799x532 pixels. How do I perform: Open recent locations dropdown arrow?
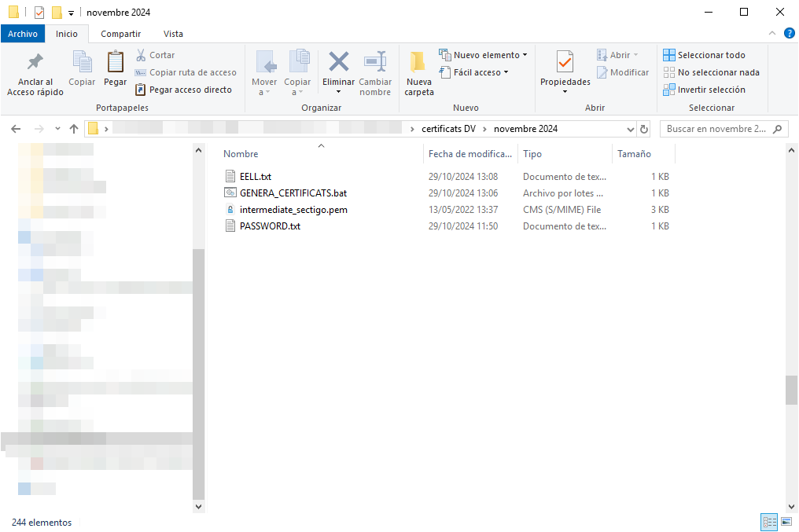tap(57, 129)
